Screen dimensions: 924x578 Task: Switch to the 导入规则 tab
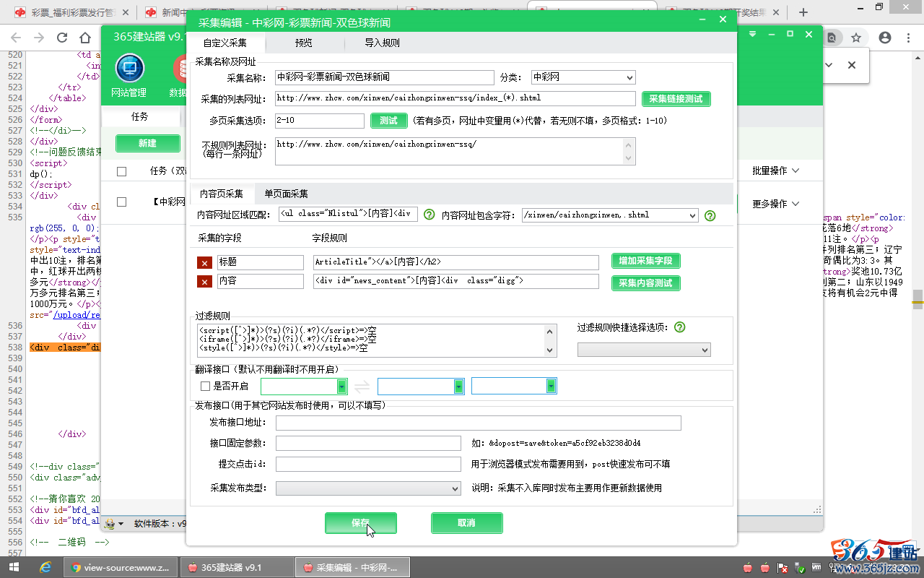tap(383, 43)
